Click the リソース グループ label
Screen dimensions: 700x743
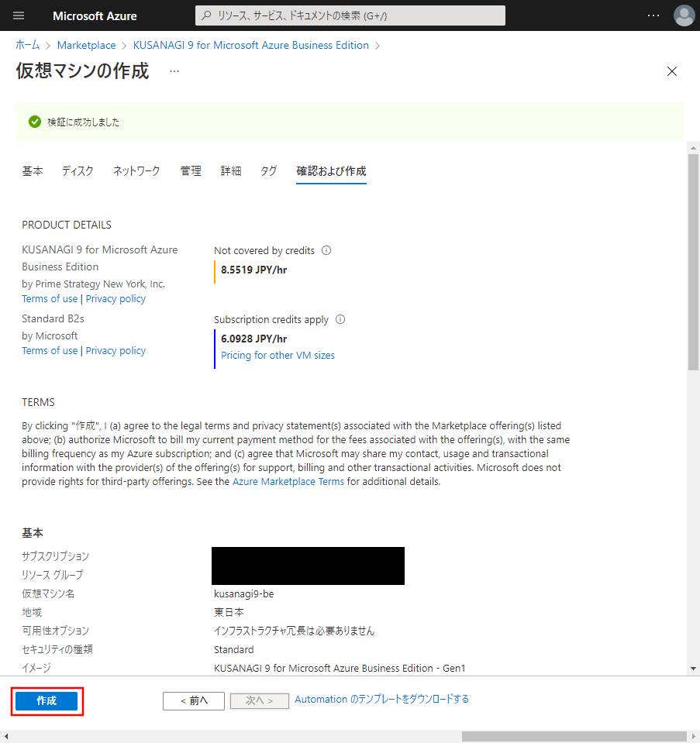pos(53,575)
